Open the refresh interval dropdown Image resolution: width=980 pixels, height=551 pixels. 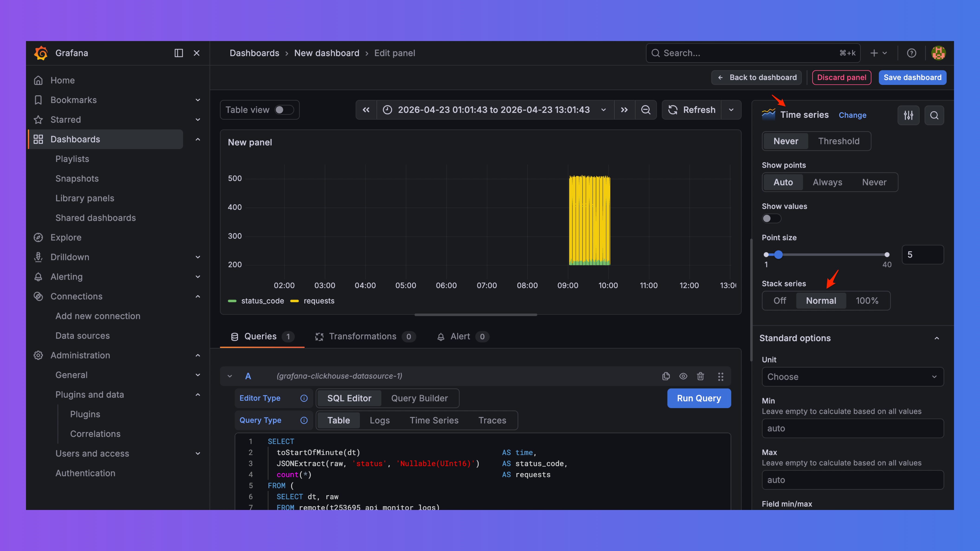731,110
